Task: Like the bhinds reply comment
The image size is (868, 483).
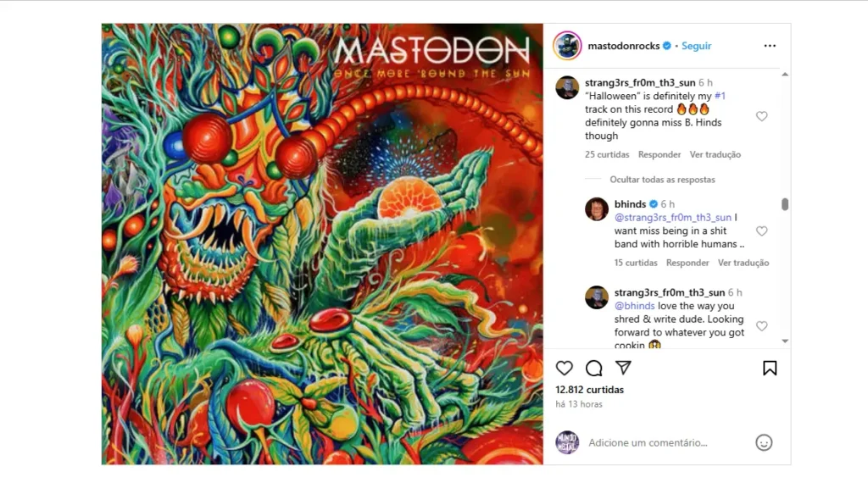Action: click(x=762, y=231)
